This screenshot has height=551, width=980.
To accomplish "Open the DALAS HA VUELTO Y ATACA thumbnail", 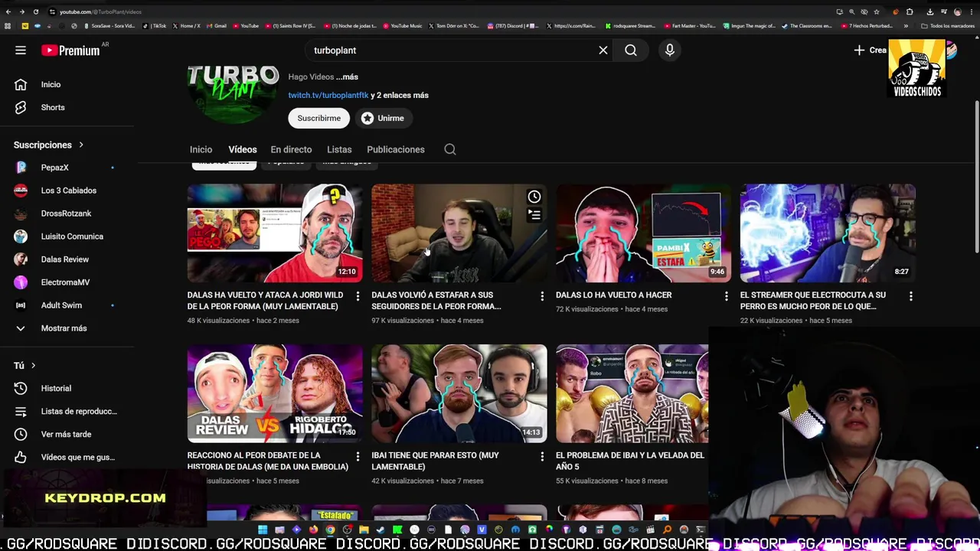I will (275, 233).
